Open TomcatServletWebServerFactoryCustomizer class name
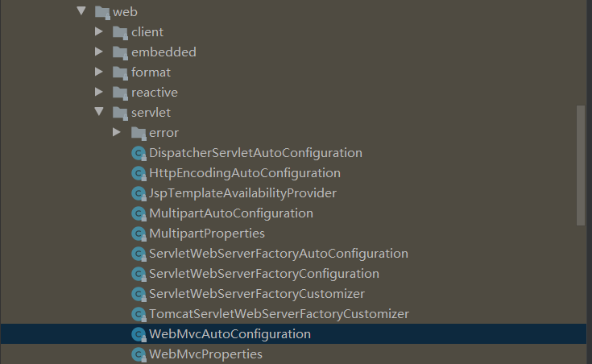The image size is (592, 364). click(279, 314)
